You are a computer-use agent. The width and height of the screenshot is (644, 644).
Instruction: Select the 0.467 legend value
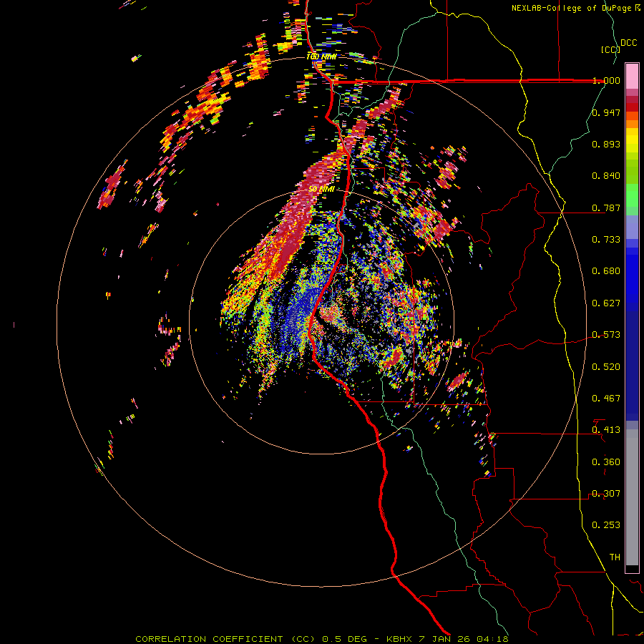(x=606, y=399)
